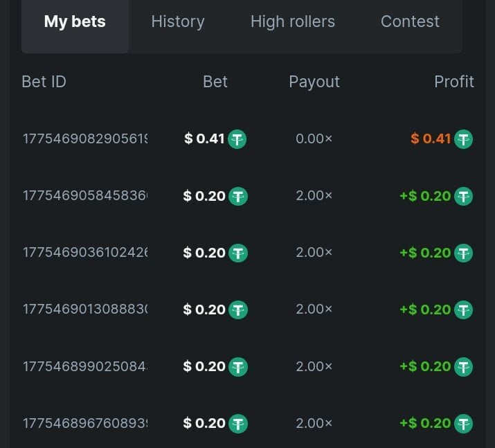
Task: Click Tether icon in bet column, second row
Action: (237, 196)
